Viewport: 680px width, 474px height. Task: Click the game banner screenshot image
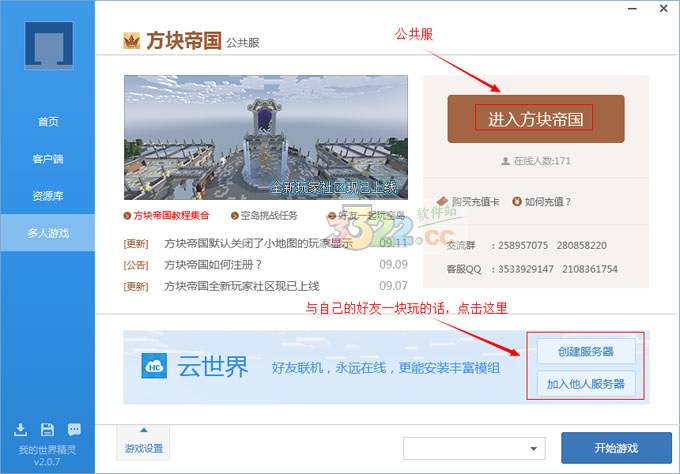click(x=266, y=137)
